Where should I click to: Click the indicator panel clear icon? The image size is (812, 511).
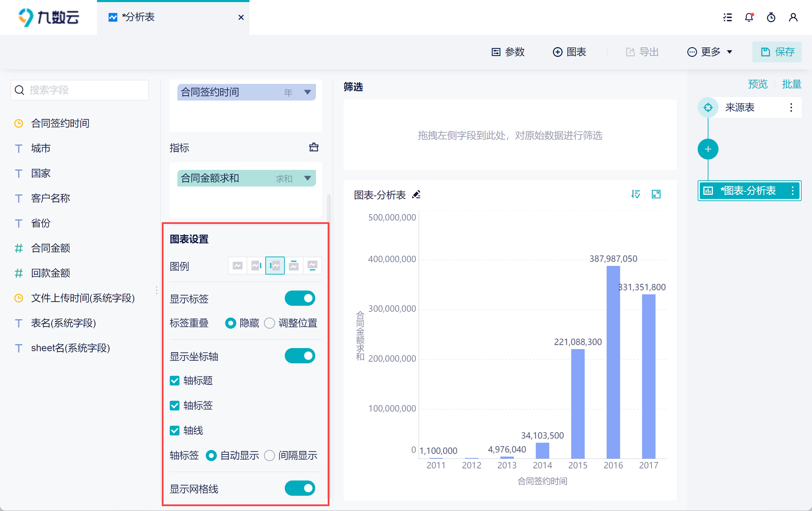tap(314, 147)
